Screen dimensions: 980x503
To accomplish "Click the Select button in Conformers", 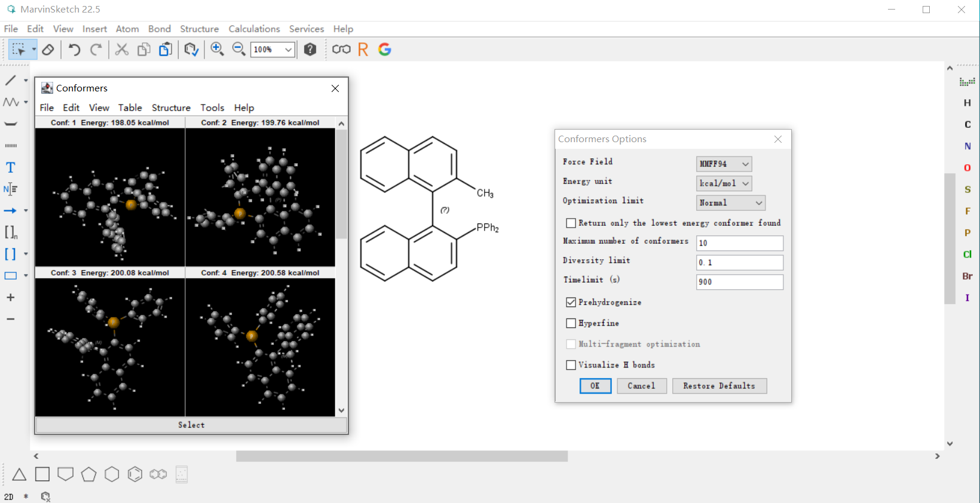I will tap(191, 425).
